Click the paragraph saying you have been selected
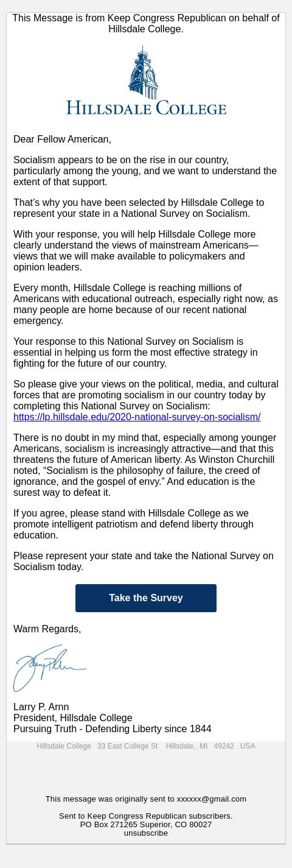Screen dimensions: 292x868 139,208
